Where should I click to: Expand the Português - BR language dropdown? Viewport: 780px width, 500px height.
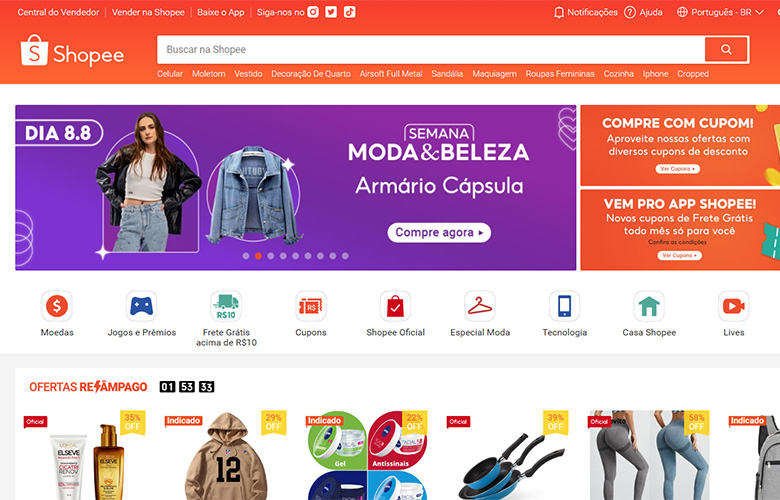click(x=720, y=12)
